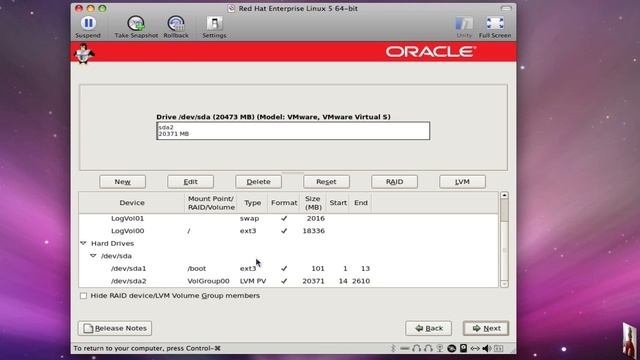Click the Rollback toolbar icon
The image size is (640, 360).
point(176,23)
